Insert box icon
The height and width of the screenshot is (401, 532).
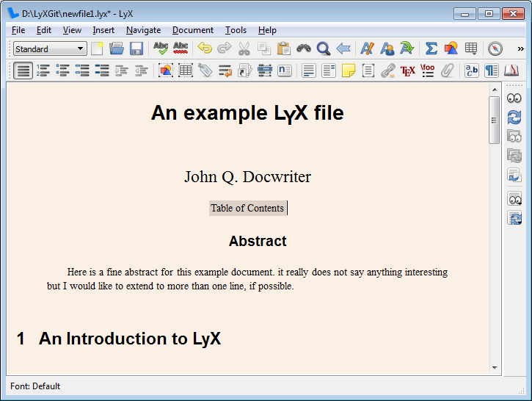point(368,71)
